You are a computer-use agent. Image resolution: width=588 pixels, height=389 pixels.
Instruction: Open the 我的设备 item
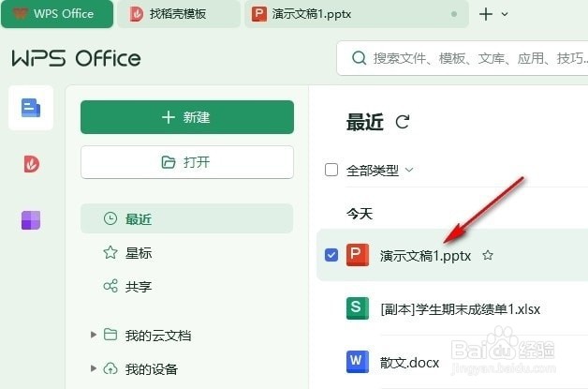tap(151, 368)
